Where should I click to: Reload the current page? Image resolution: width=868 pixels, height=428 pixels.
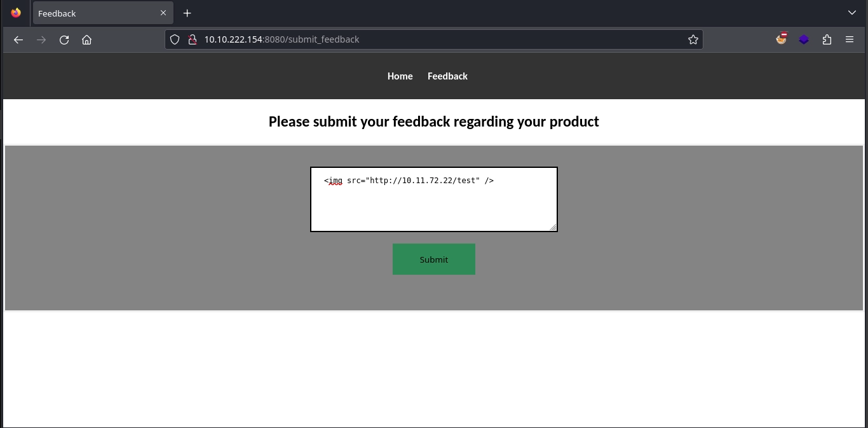(64, 39)
